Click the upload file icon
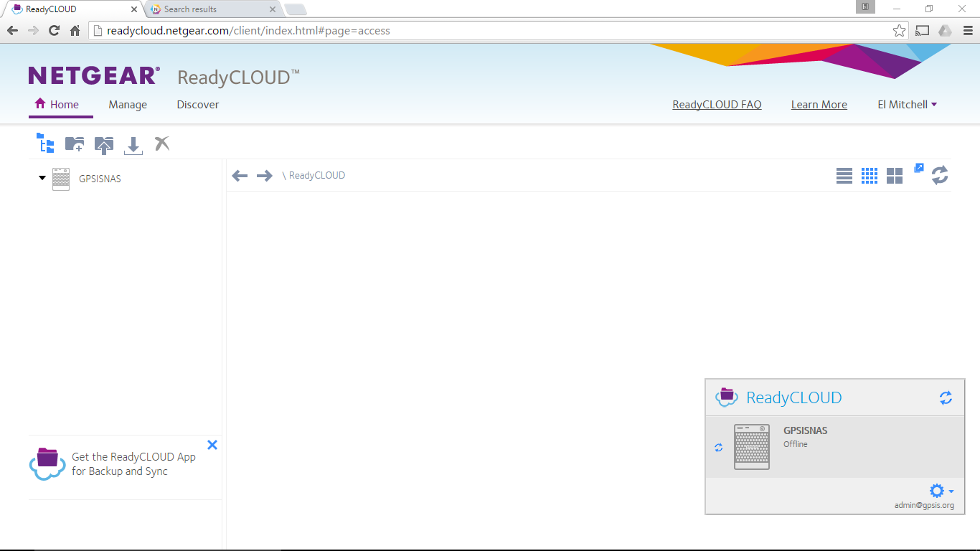The image size is (980, 551). point(104,145)
